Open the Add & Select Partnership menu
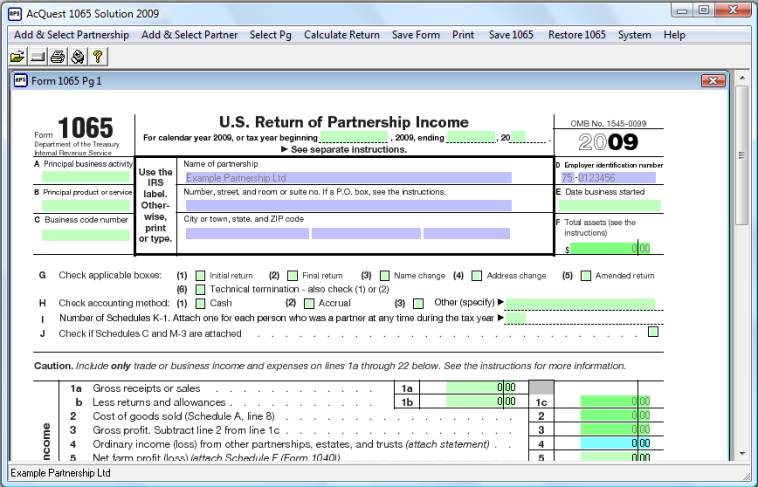Screen dimensions: 758x487 pos(72,35)
